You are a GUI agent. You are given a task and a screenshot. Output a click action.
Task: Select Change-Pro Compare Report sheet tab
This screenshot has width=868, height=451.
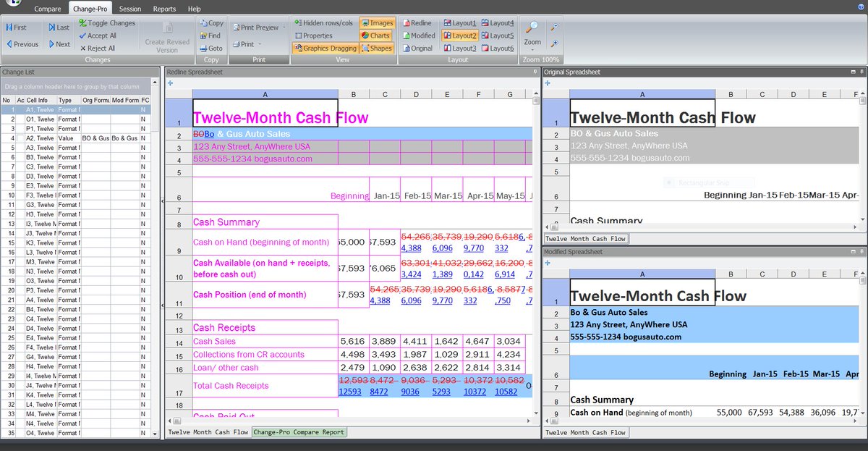(x=299, y=432)
